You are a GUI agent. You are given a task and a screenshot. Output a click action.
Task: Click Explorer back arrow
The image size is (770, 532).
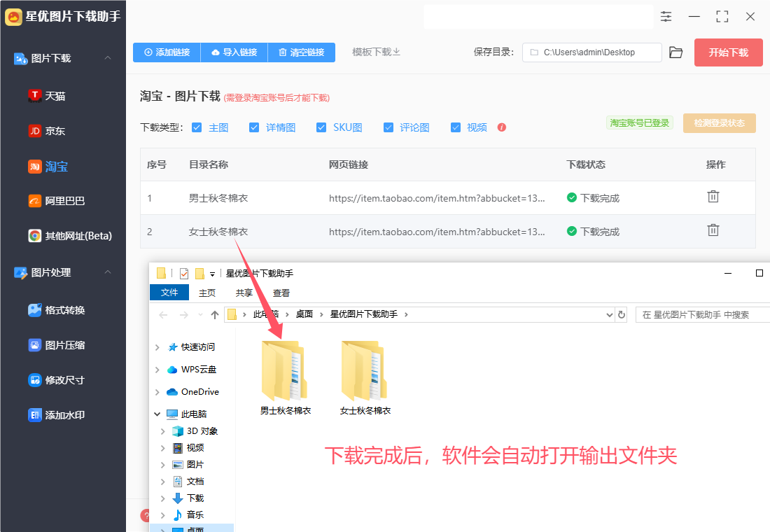pos(164,314)
